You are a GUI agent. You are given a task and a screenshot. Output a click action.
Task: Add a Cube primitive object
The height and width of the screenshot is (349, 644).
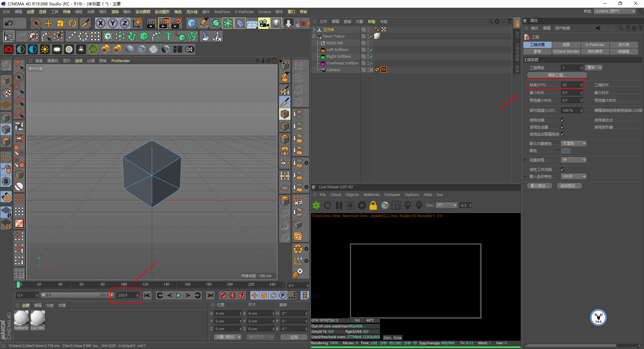click(x=192, y=23)
